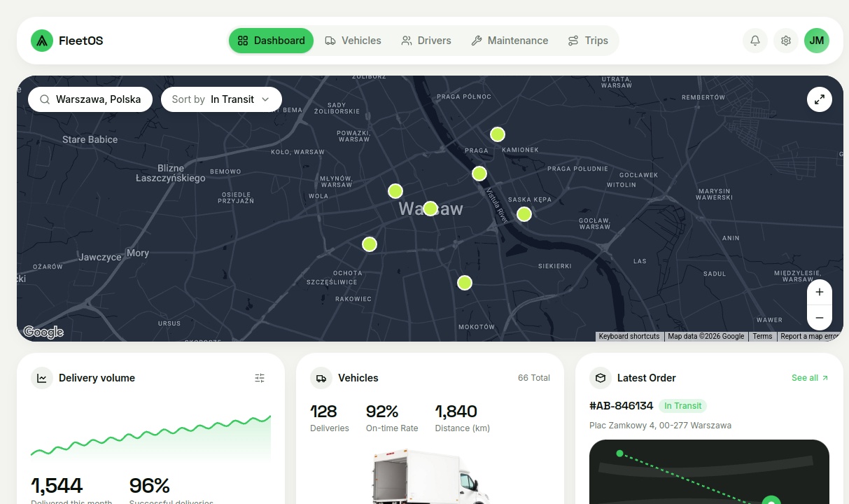Click the Delivery volume chart icon

tap(42, 378)
